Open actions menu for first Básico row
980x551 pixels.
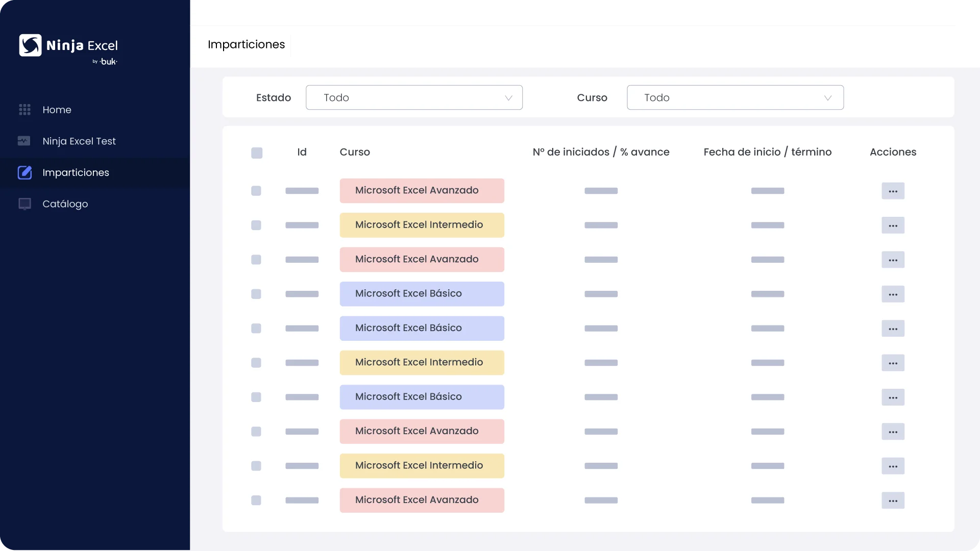click(893, 294)
